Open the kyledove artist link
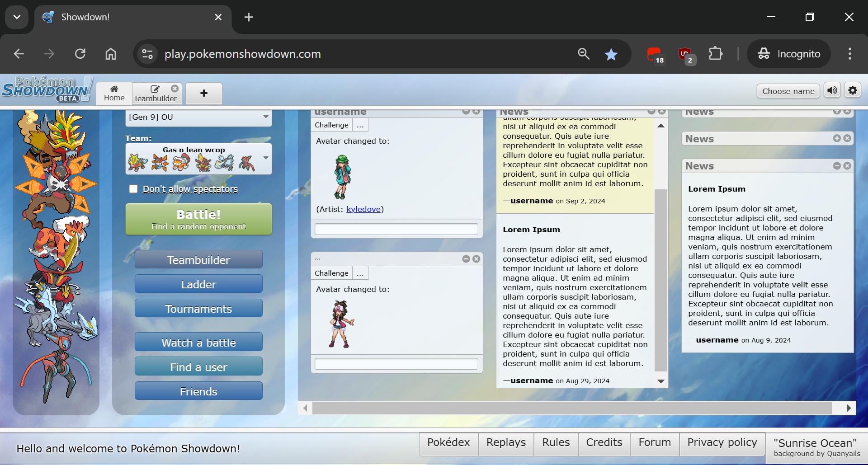The image size is (868, 465). click(x=363, y=209)
